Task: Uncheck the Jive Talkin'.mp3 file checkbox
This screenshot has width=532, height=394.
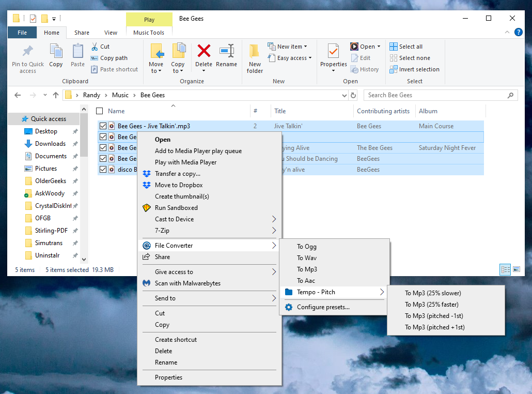Action: 103,126
